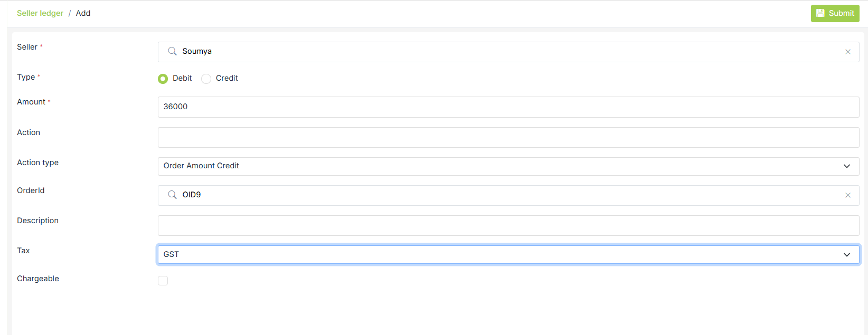868x335 pixels.
Task: Click the Tax dropdown chevron arrow
Action: pyautogui.click(x=847, y=255)
